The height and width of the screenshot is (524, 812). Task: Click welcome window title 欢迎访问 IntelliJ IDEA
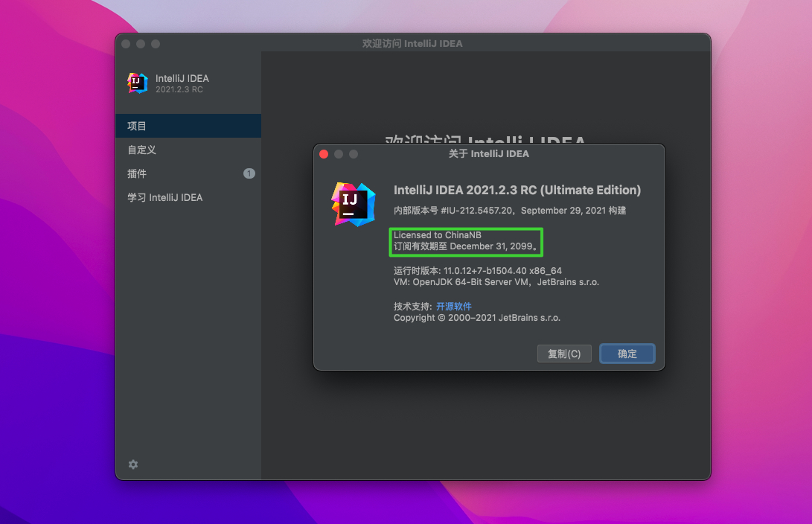tap(412, 43)
